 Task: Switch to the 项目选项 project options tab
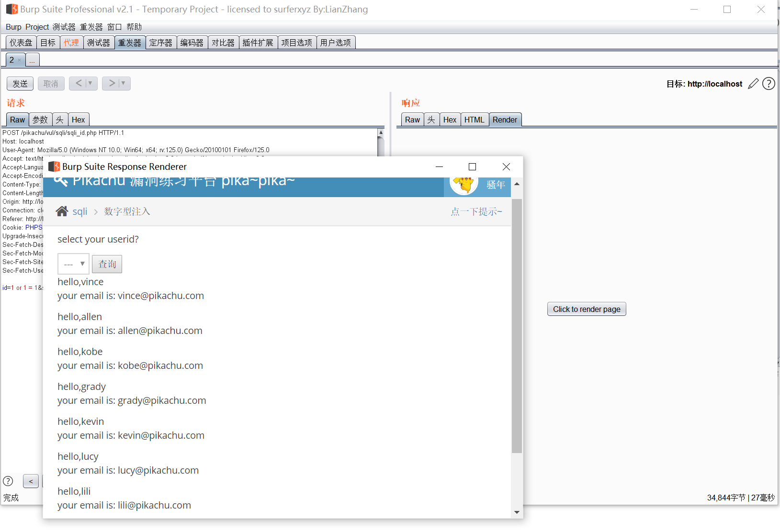297,43
